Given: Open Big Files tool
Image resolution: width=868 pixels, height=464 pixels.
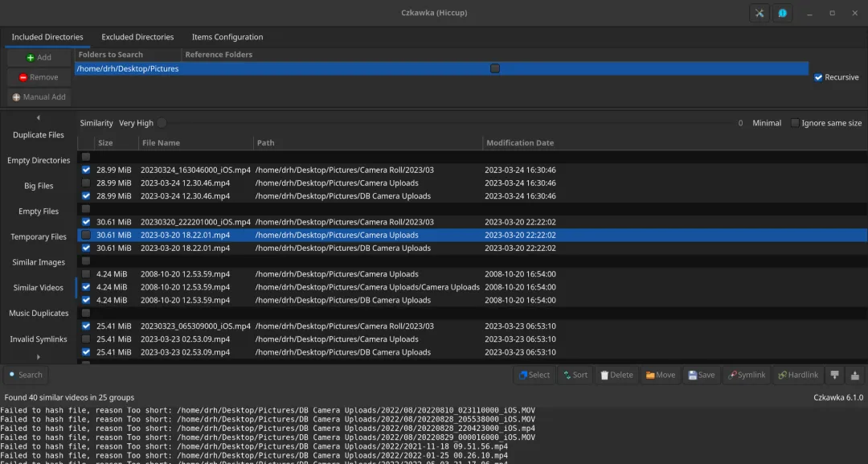Looking at the screenshot, I should pos(39,186).
